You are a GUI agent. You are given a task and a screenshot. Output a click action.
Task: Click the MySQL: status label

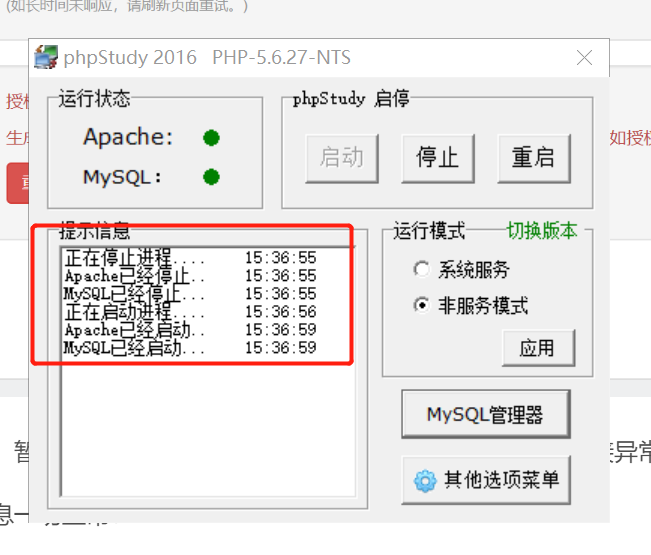tap(122, 178)
